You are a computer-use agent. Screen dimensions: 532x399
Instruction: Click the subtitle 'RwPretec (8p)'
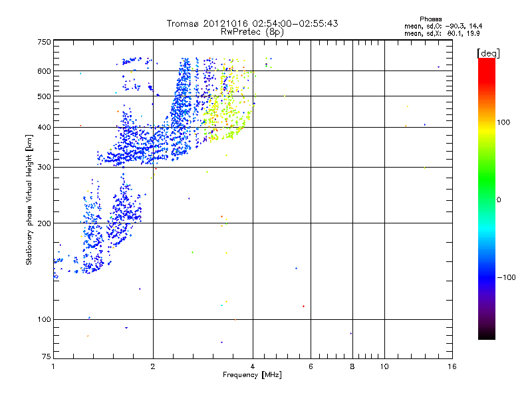coord(252,32)
